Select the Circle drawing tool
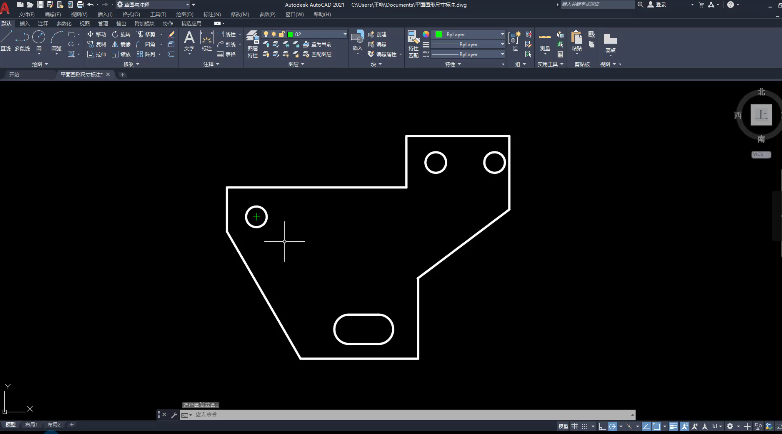The height and width of the screenshot is (434, 782). point(39,40)
